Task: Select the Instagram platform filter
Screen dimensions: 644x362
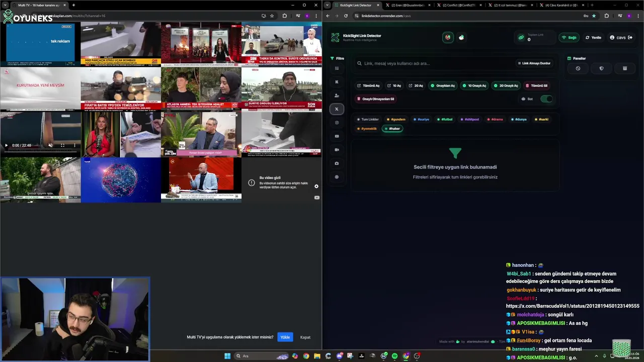Action: coord(337,123)
